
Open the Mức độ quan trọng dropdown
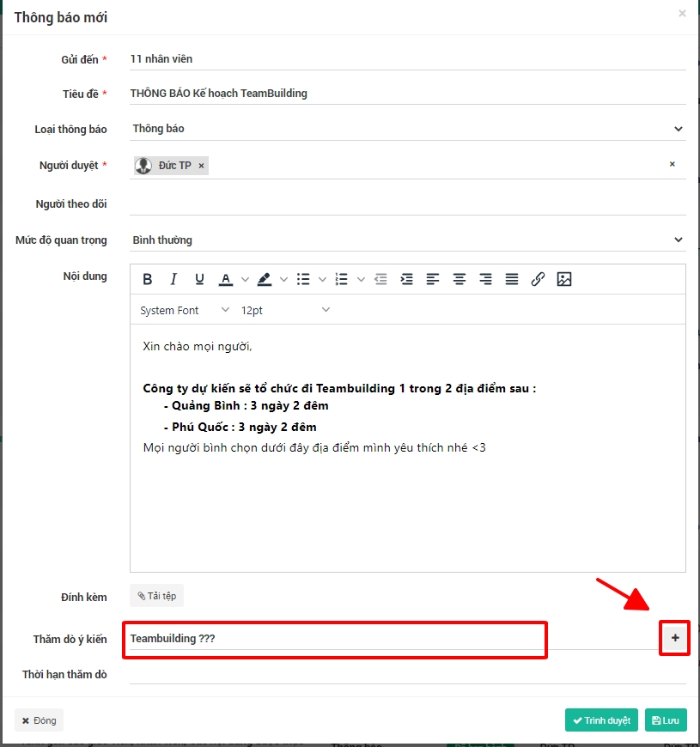tap(408, 240)
